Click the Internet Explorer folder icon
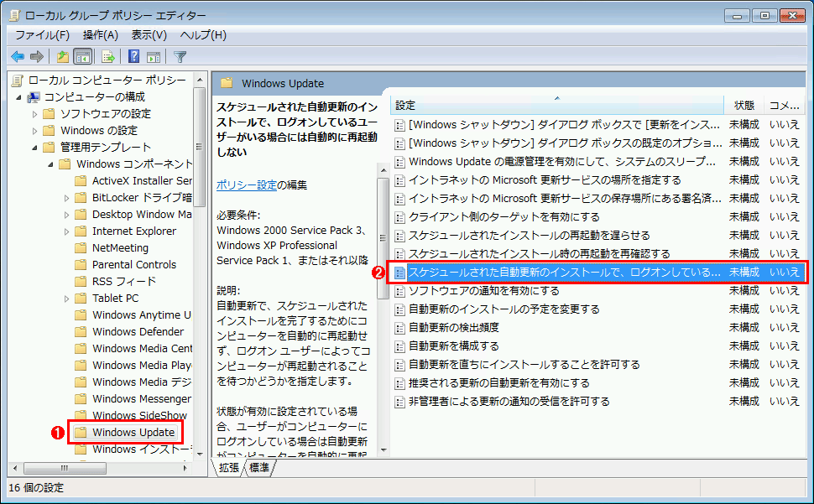Screen dimensions: 814x504 (81, 231)
